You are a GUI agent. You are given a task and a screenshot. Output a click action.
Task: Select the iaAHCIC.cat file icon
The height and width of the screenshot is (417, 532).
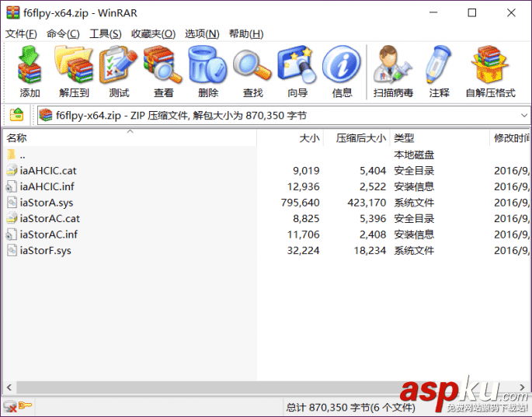(x=12, y=170)
